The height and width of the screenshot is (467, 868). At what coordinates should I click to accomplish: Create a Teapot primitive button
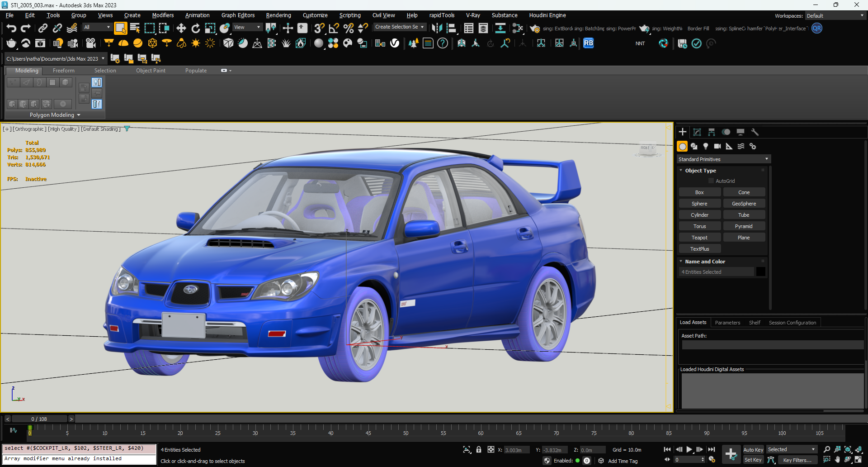coord(699,238)
